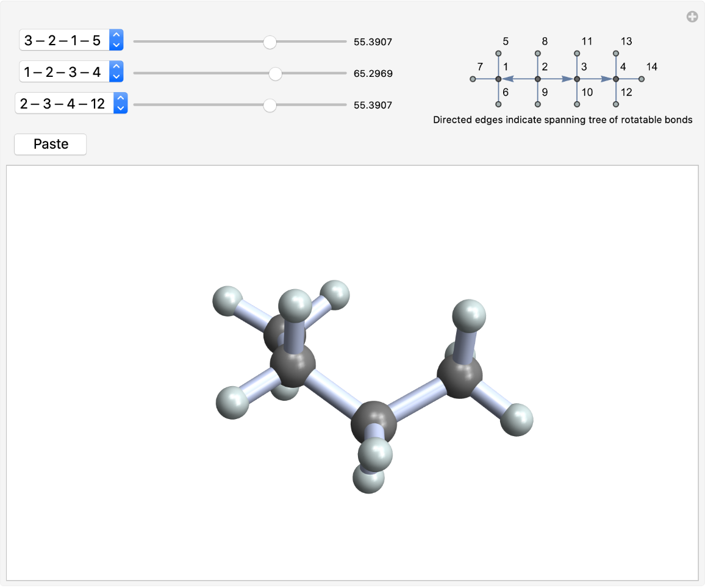Click node 12 below node 4

(x=616, y=104)
